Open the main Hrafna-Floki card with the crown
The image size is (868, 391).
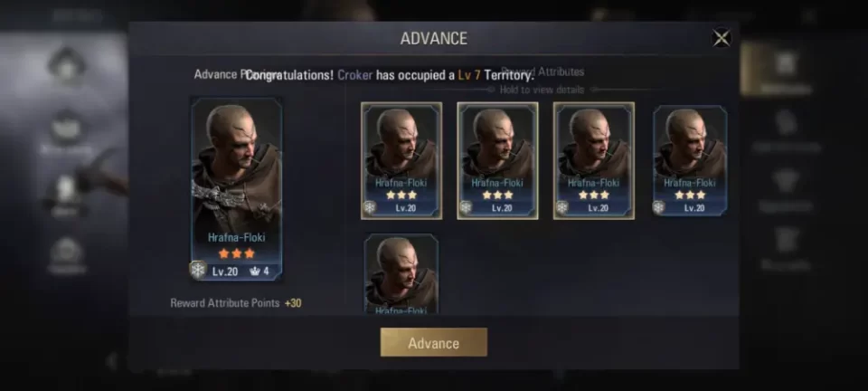pyautogui.click(x=237, y=189)
